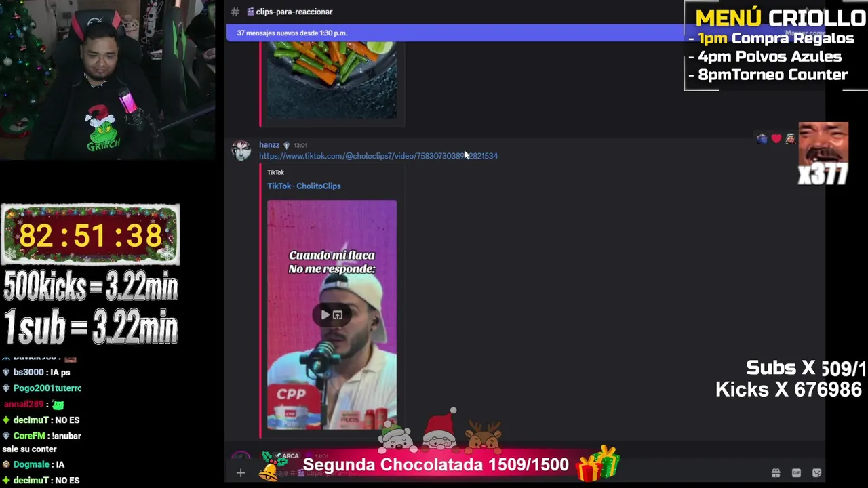Click the role badge icon next to hanzz
Screen dimensions: 868x488
(286, 145)
